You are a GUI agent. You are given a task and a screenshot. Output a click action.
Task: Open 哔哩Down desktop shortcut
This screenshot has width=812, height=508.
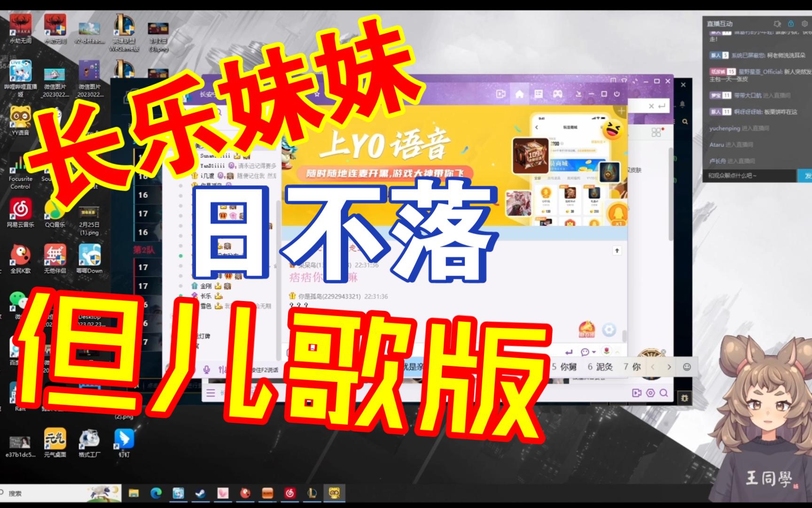click(x=89, y=259)
